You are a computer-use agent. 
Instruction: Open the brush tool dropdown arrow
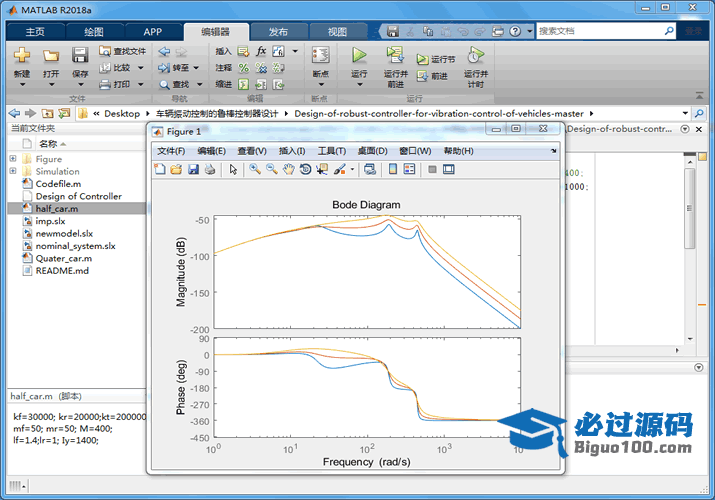[352, 170]
